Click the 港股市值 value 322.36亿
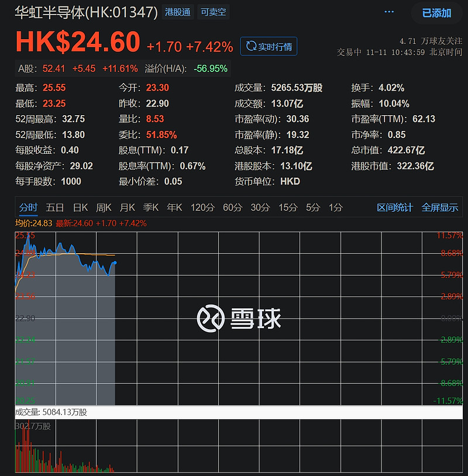This screenshot has width=468, height=476. [x=415, y=166]
